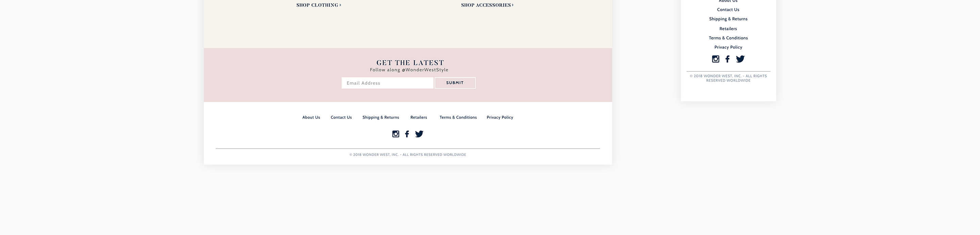This screenshot has height=235, width=980.
Task: Open Retailers link in desktop footer
Action: 419,118
